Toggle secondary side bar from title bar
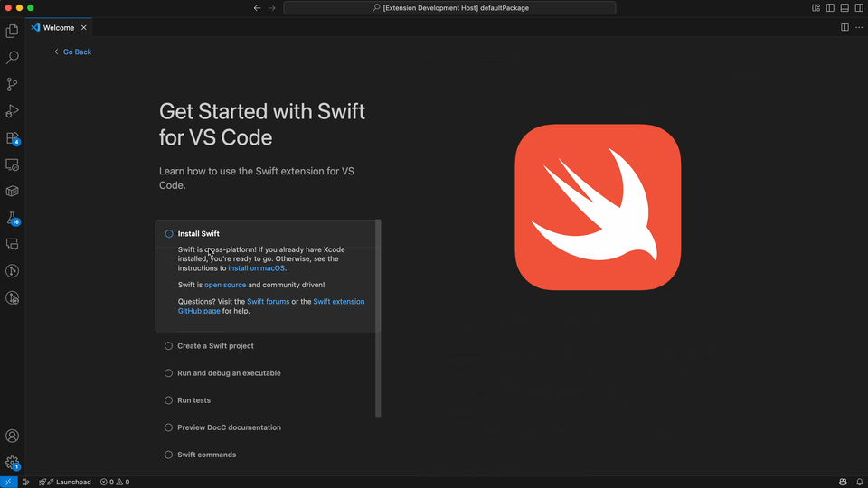Screen dimensions: 868x488 [859, 8]
